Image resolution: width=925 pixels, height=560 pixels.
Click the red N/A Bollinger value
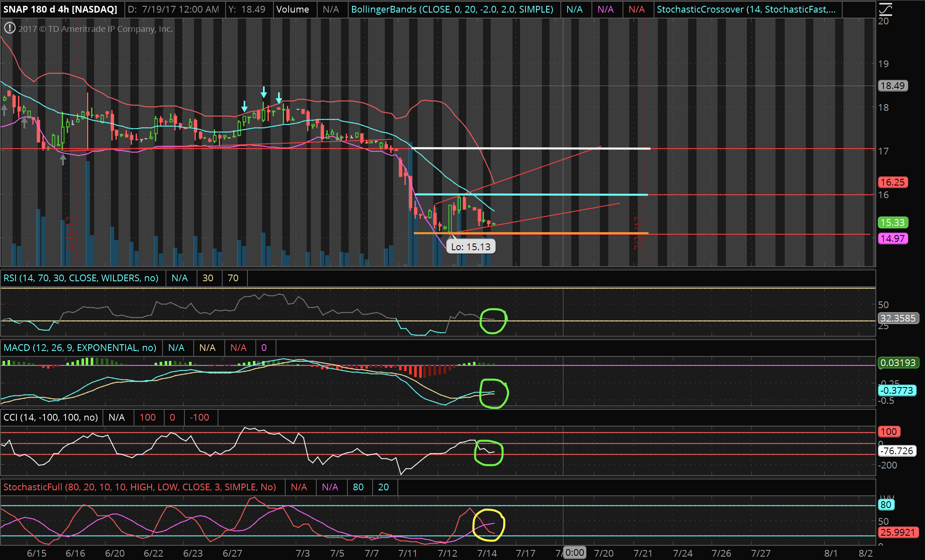(x=636, y=9)
